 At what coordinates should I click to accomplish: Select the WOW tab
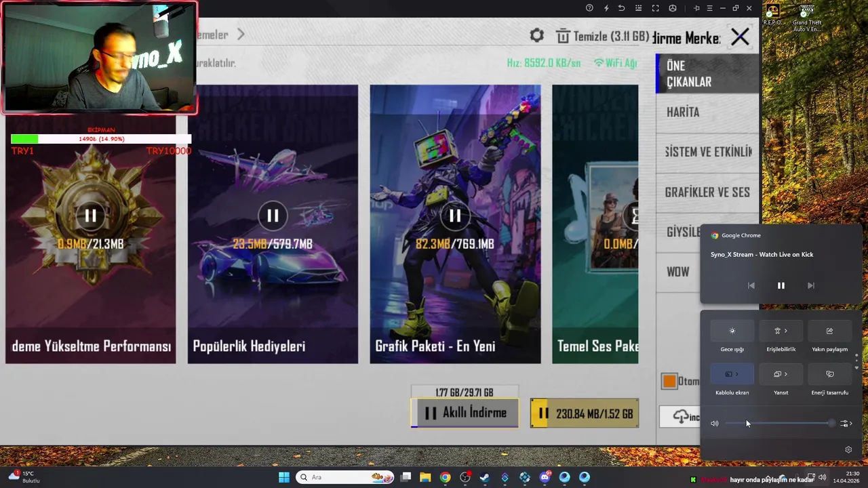(x=678, y=272)
